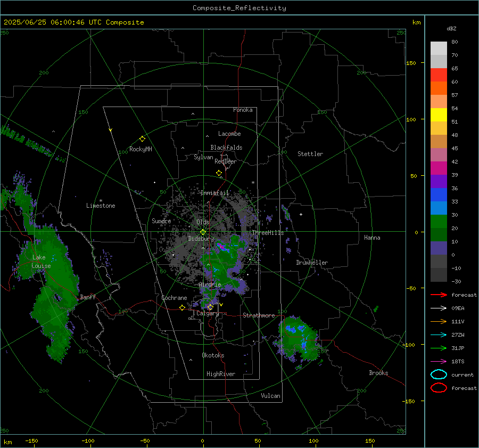Click the yellow diamond marker near Cochrane

183,307
